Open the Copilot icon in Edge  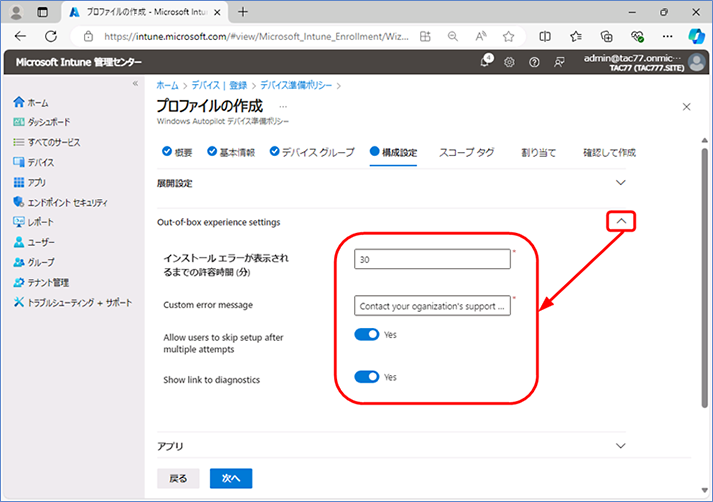tap(696, 36)
